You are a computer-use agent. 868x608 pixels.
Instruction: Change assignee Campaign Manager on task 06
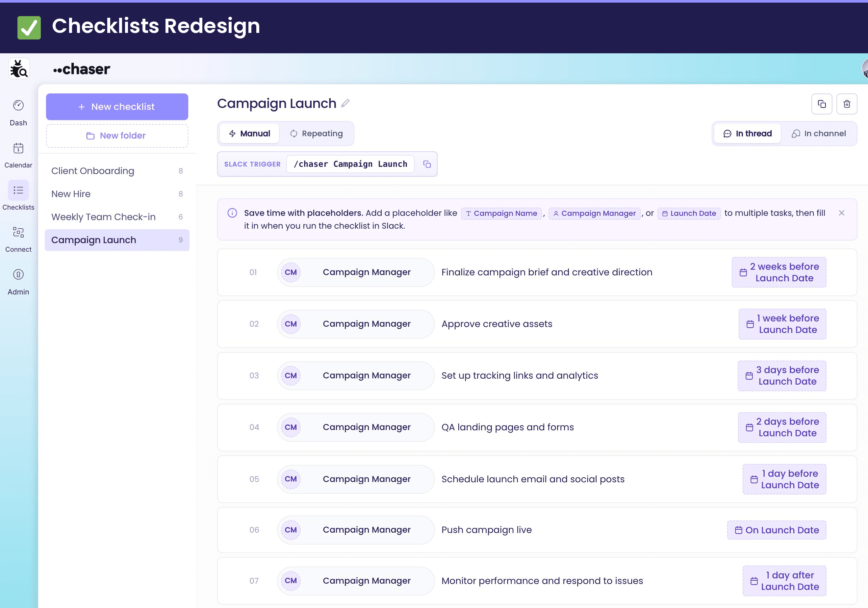(x=356, y=530)
